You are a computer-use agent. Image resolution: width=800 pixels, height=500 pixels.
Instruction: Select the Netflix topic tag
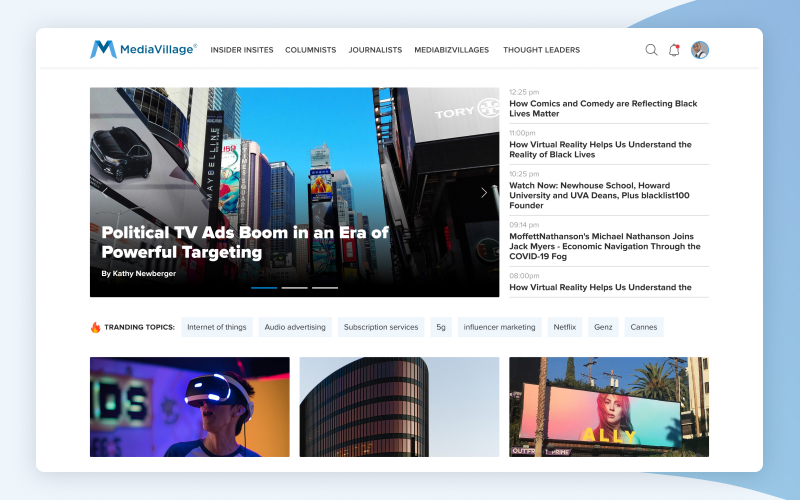point(564,327)
